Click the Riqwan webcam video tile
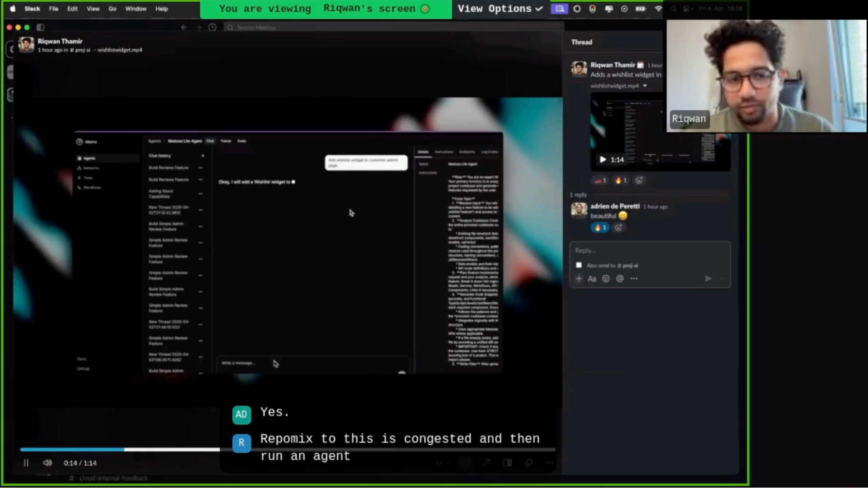868x488 pixels. click(766, 75)
